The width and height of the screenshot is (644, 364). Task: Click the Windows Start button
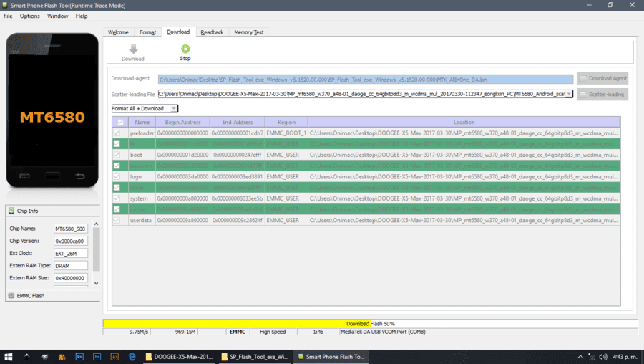coord(8,357)
